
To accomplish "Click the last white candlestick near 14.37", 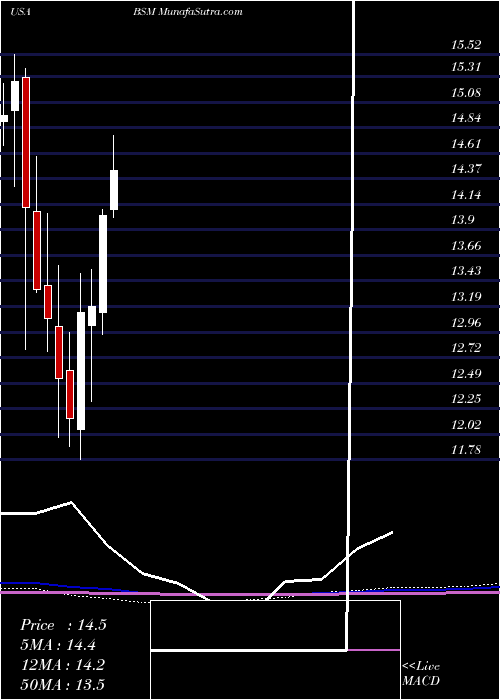I will point(114,190).
